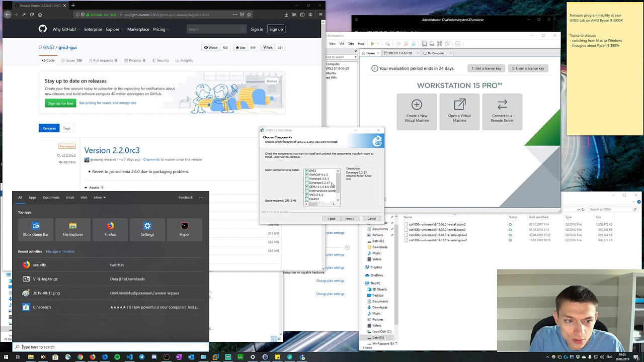Click the GitHub logo icon
Image resolution: width=644 pixels, height=362 pixels.
point(43,29)
